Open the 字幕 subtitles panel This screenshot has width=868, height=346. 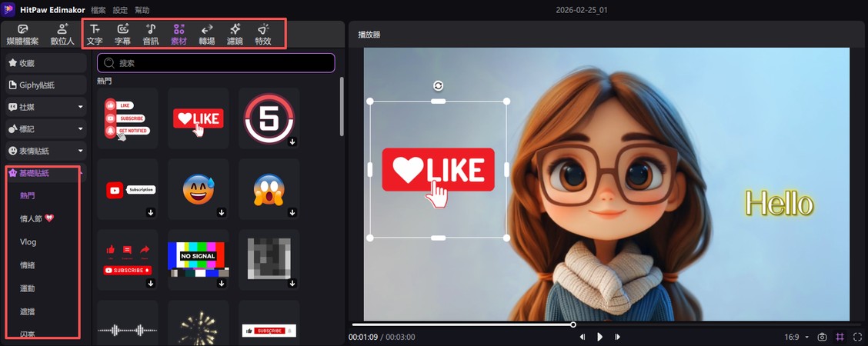(122, 34)
